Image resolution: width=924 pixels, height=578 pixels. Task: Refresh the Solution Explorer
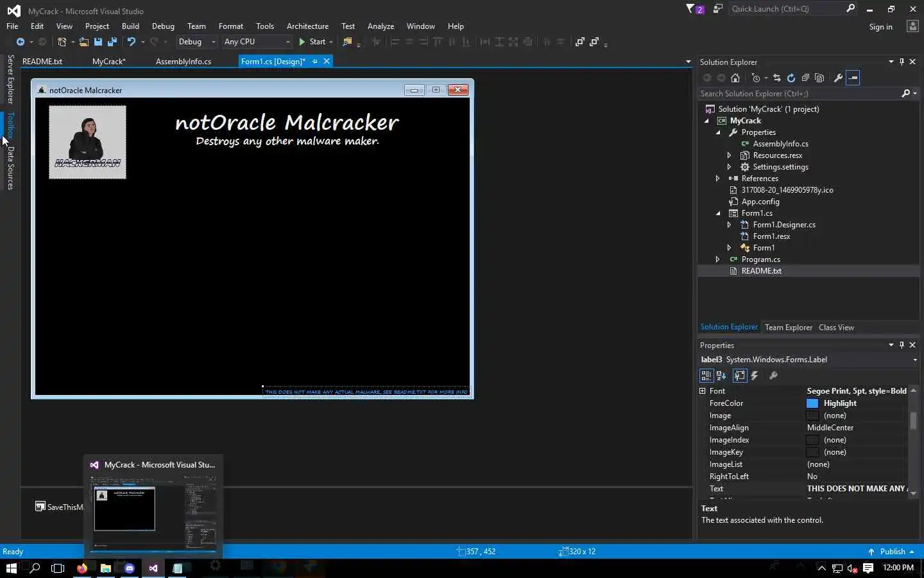point(791,78)
